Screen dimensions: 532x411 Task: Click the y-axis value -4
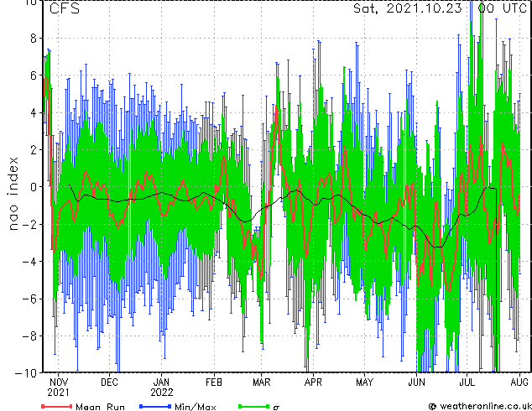point(29,262)
